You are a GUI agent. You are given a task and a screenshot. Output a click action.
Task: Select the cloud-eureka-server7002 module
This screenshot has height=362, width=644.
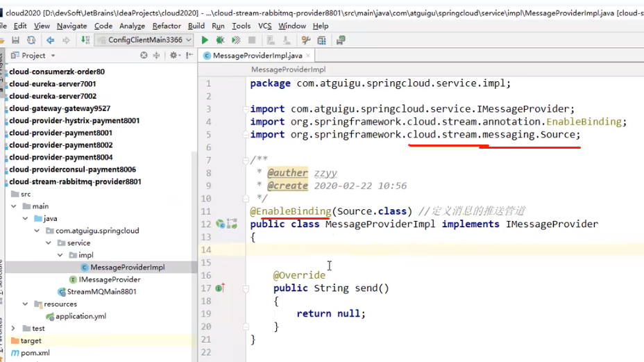[x=53, y=97]
